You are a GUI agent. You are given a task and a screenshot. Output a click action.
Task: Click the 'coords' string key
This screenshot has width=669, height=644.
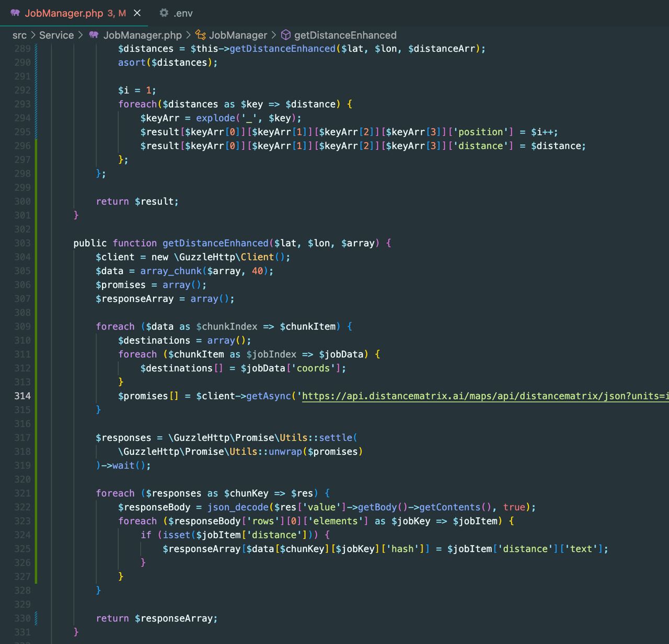coord(314,368)
